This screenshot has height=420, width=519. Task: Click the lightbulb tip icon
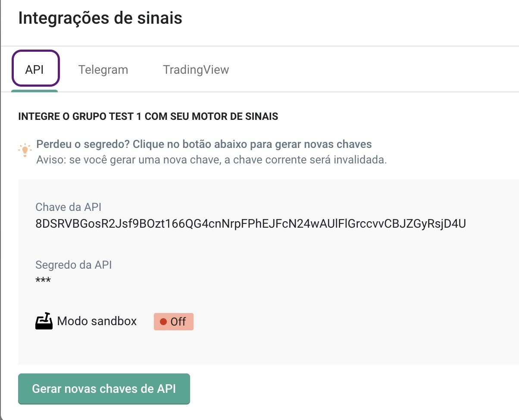[x=25, y=149]
